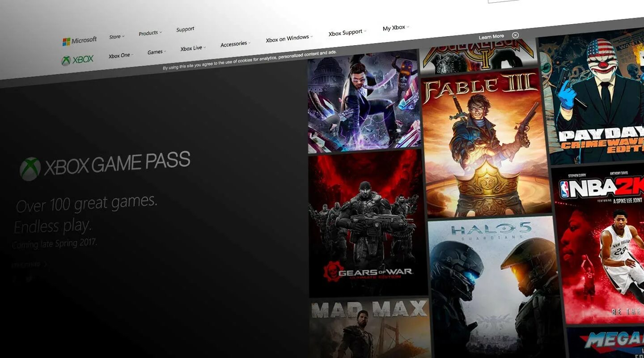Image resolution: width=644 pixels, height=358 pixels.
Task: Expand the Games dropdown
Action: 157,52
